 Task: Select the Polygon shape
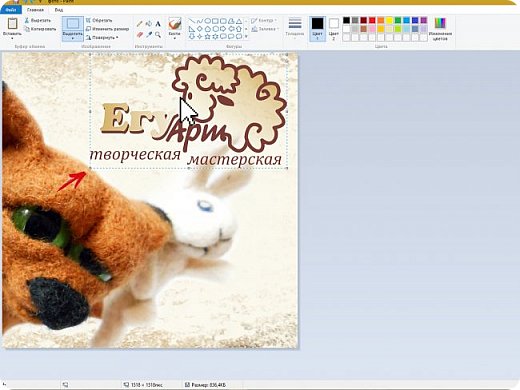coord(231,21)
